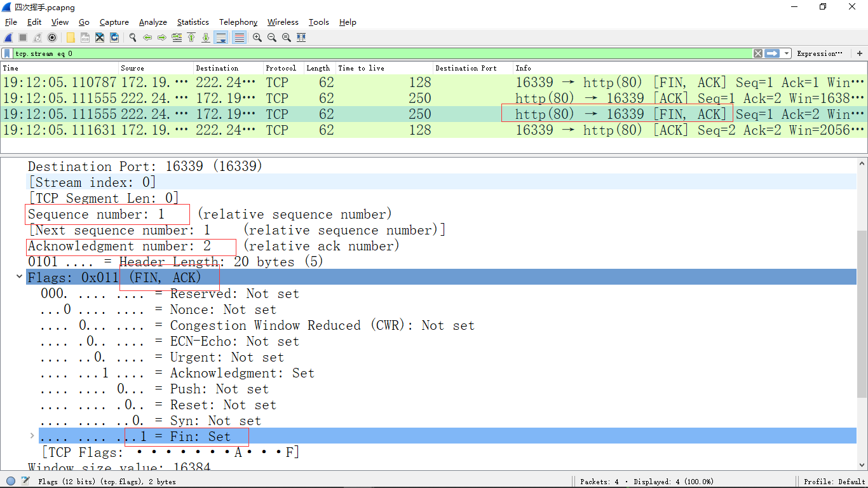Sort by Time to live column

tap(384, 68)
